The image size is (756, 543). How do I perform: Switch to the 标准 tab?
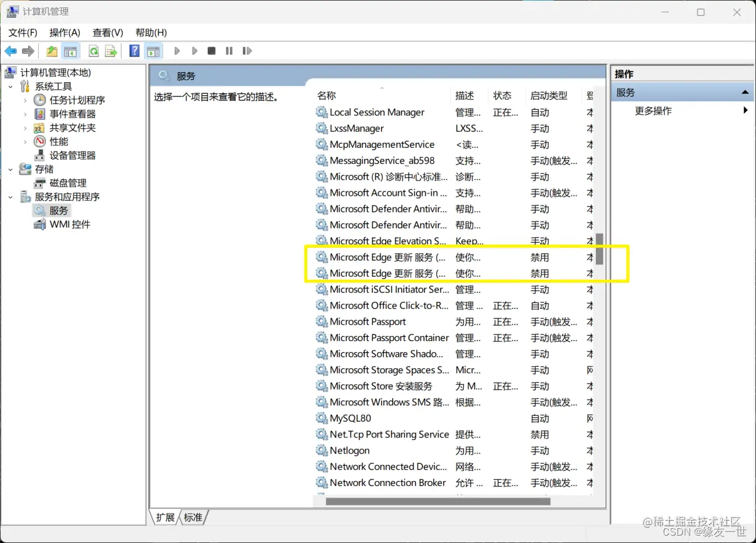coord(193,517)
